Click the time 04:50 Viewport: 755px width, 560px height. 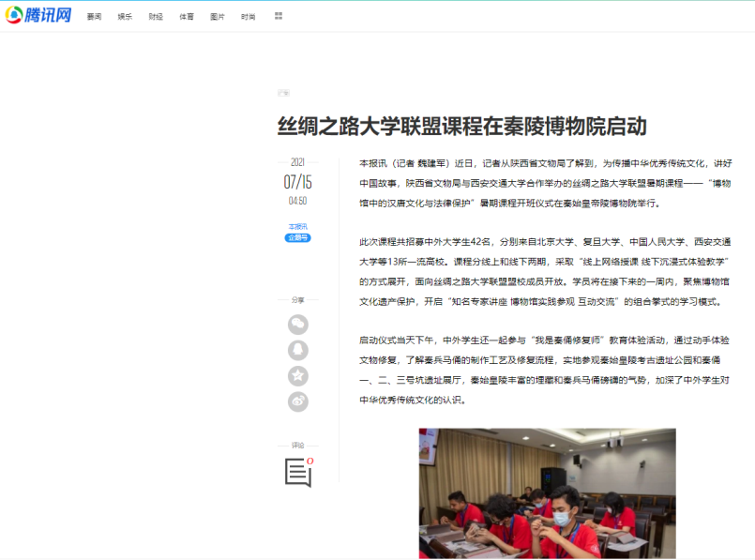[297, 201]
